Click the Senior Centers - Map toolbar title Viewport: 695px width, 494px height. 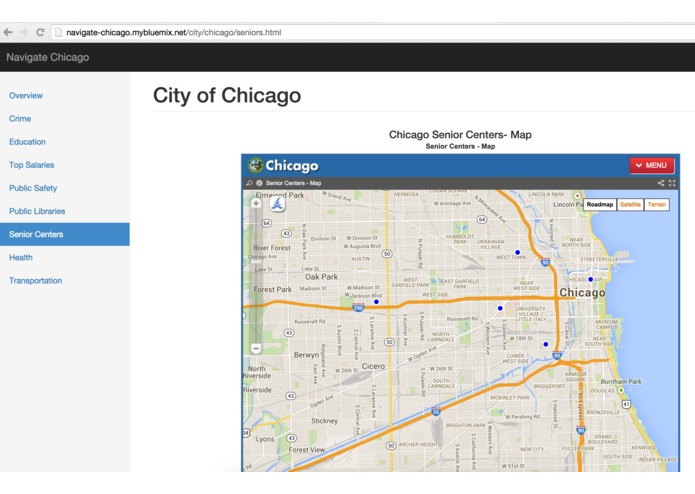(x=293, y=183)
